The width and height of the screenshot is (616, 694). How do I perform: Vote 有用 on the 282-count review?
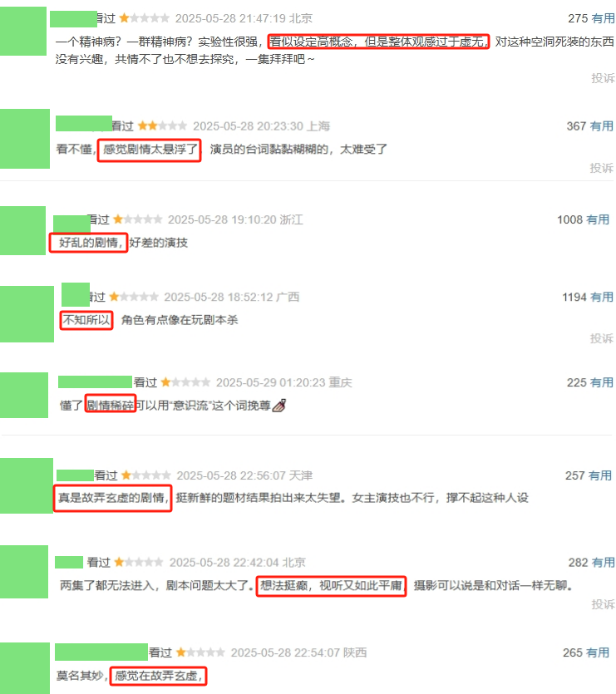(604, 563)
